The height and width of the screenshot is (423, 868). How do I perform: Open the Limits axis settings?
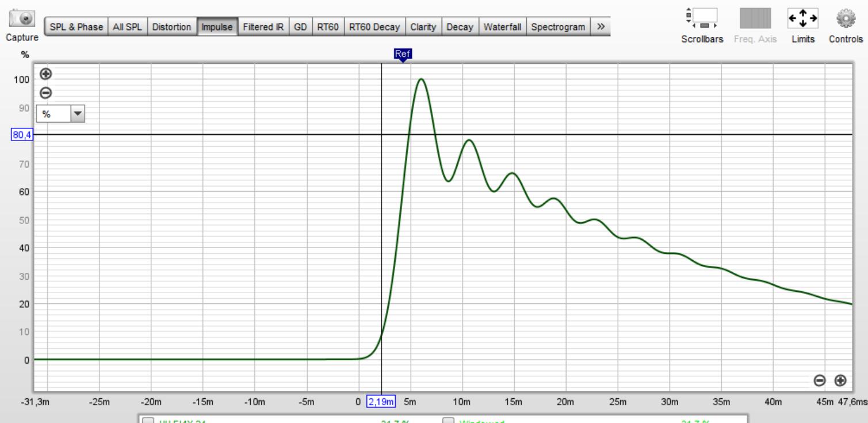[802, 18]
